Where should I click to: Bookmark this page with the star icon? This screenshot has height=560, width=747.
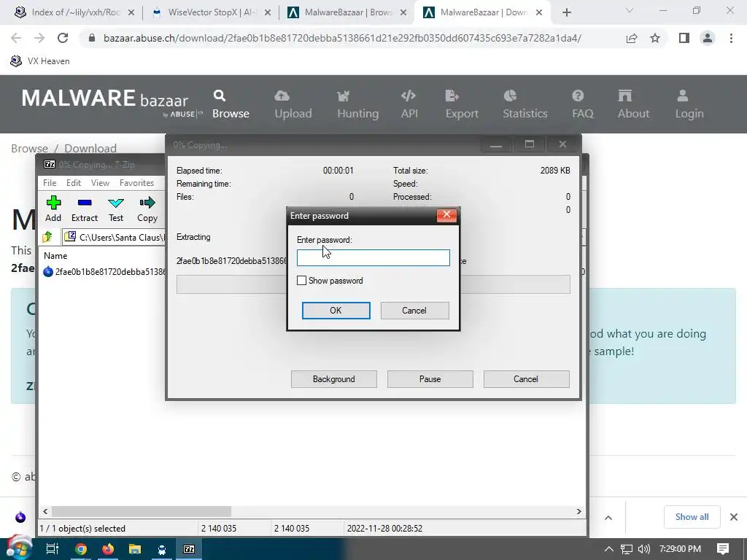click(655, 39)
